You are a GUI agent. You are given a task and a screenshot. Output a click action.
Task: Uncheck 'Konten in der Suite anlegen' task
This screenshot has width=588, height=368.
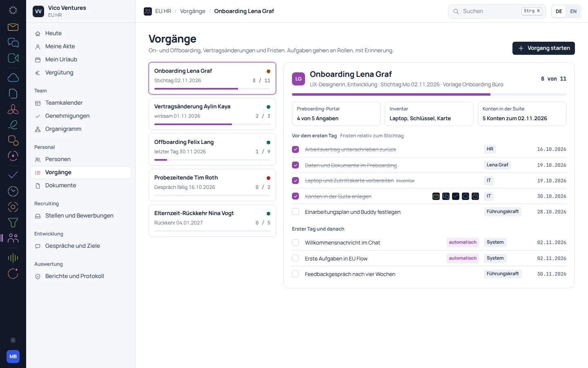[x=296, y=196]
